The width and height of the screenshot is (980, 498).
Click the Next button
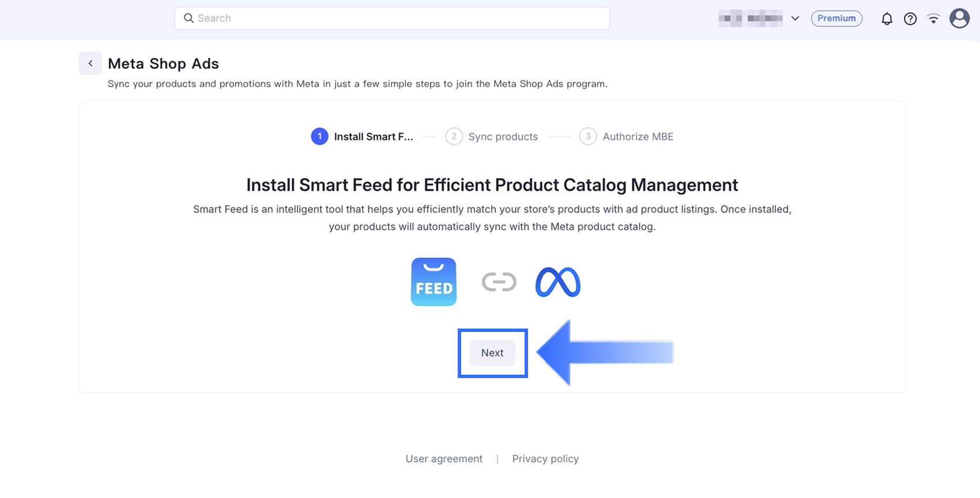tap(492, 353)
